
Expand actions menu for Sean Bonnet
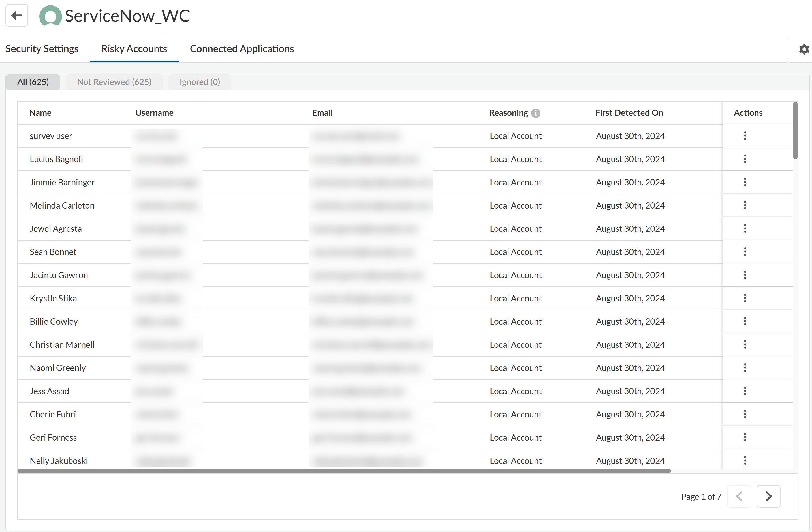coord(745,252)
